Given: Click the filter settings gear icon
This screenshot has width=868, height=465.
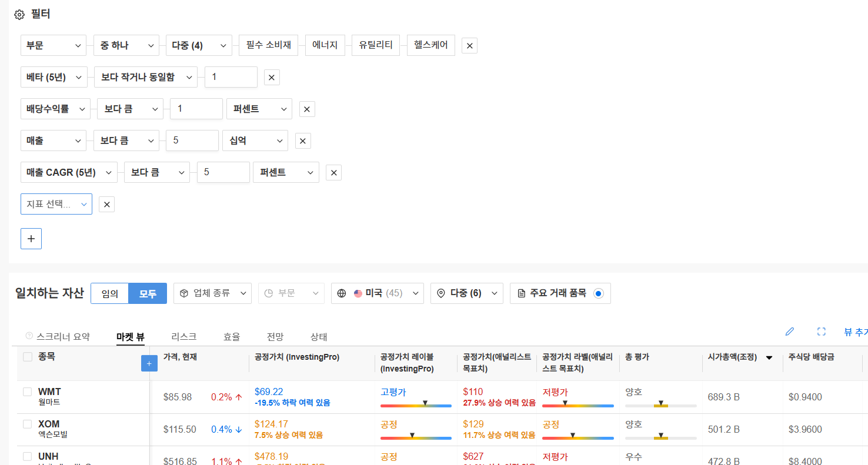Looking at the screenshot, I should tap(19, 15).
